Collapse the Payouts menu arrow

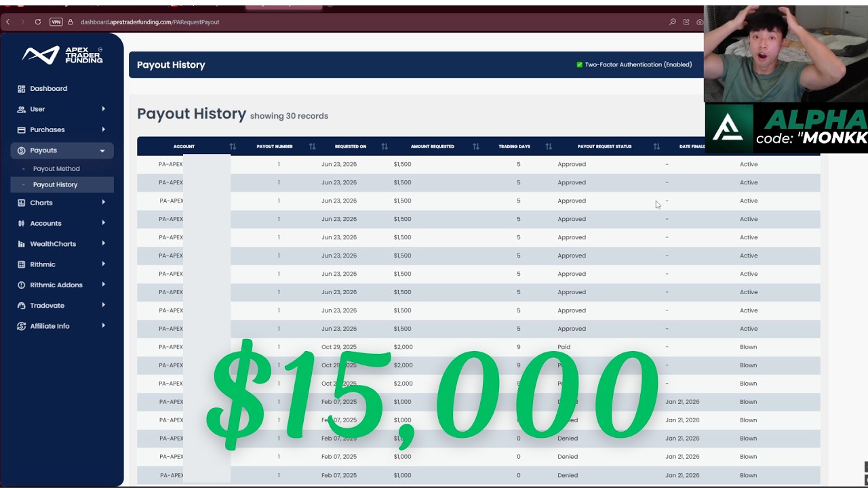coord(102,150)
